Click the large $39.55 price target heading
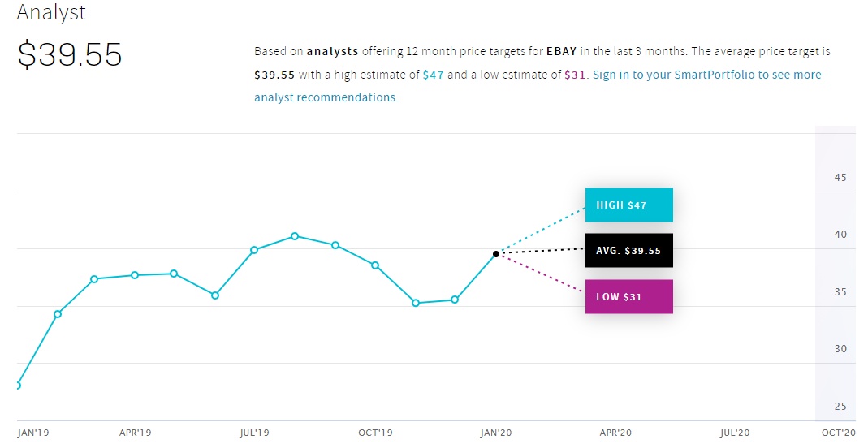Image resolution: width=868 pixels, height=444 pixels. click(70, 54)
